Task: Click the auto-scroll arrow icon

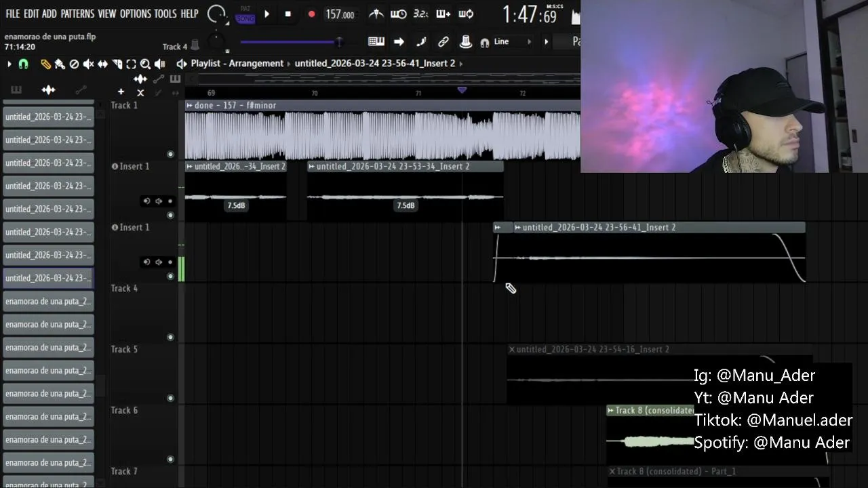Action: [x=399, y=42]
